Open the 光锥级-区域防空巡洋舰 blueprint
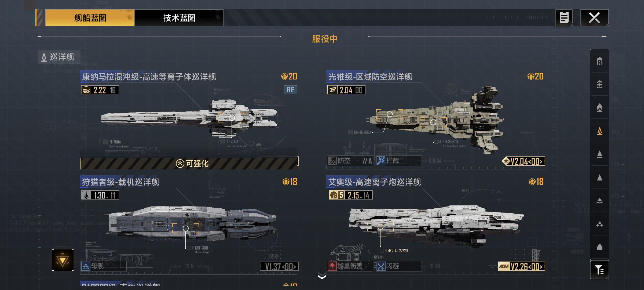This screenshot has height=290, width=644. pos(370,77)
